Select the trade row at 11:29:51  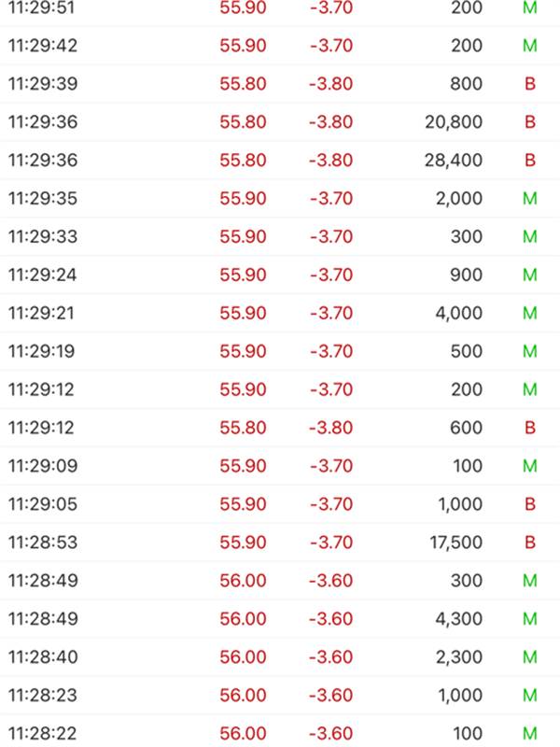click(x=280, y=7)
